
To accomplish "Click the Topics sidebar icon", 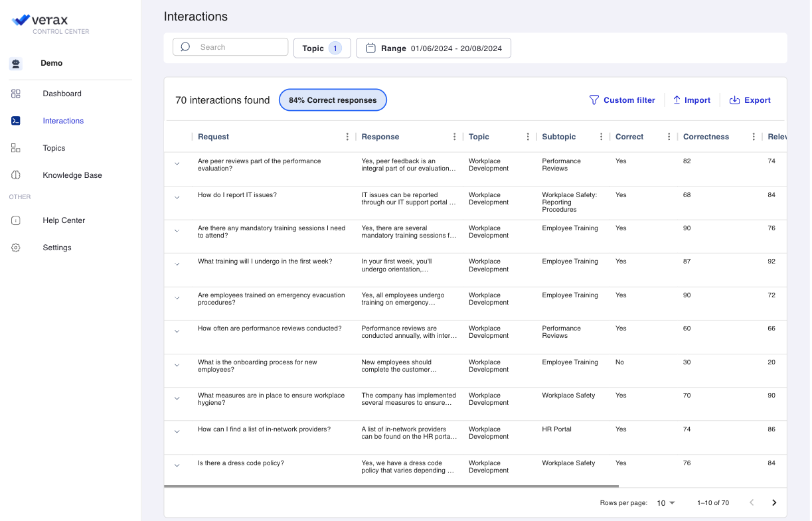I will (16, 148).
